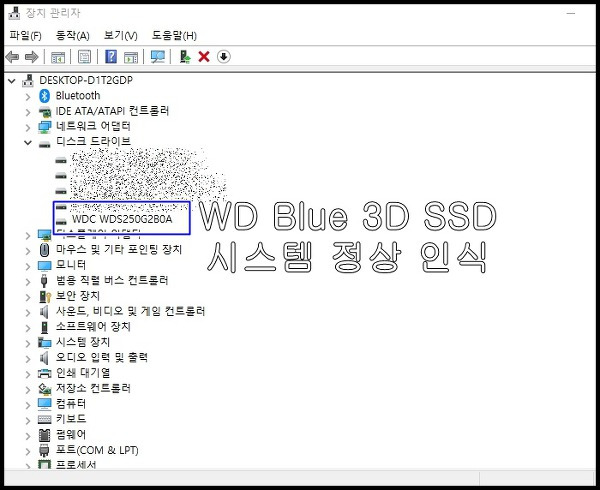Select the mouse icon for 마우스 및 기타 포인팅 장치
This screenshot has height=490, width=600.
coord(44,250)
